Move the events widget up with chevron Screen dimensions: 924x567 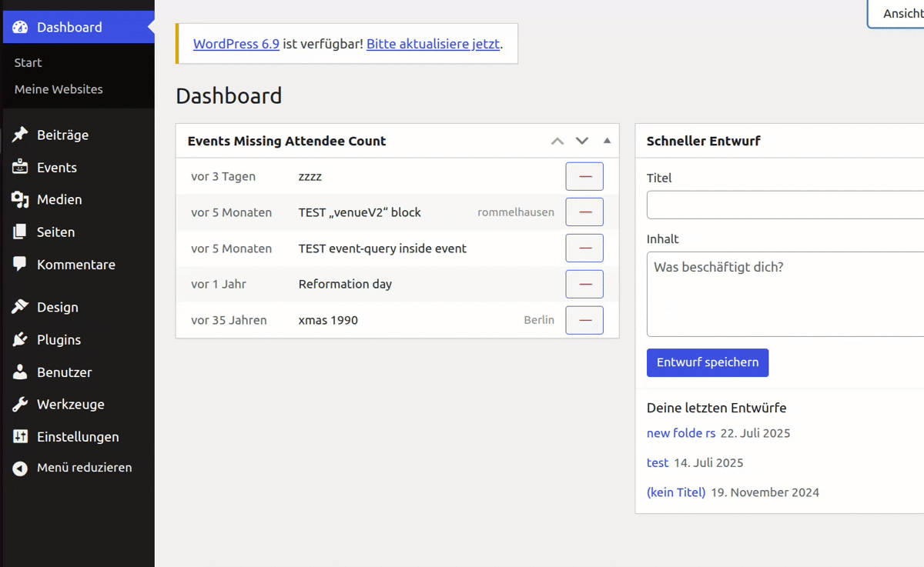coord(557,141)
